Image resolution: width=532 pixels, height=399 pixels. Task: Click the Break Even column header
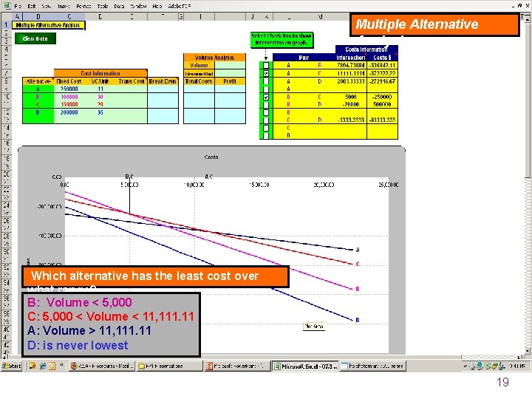[163, 81]
